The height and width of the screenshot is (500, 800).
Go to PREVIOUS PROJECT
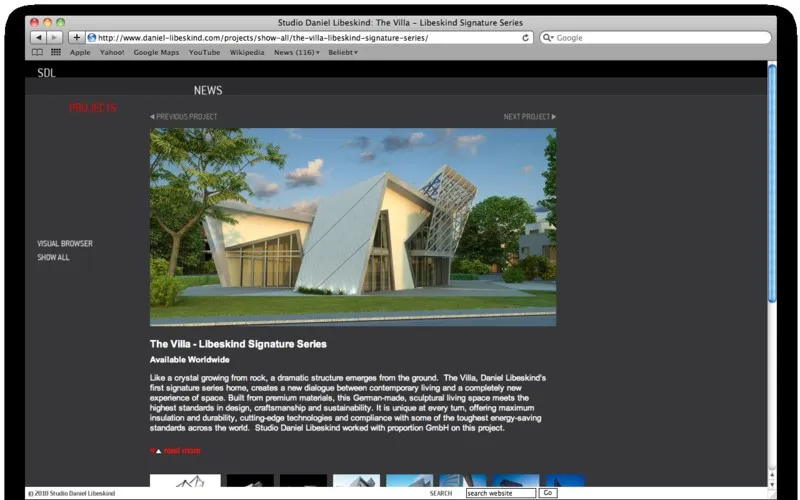pos(184,116)
